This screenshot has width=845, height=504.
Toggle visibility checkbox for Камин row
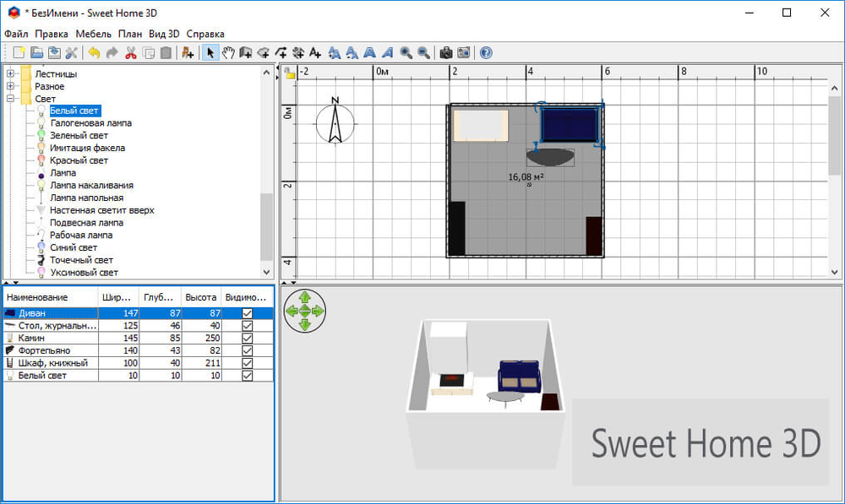pyautogui.click(x=247, y=338)
